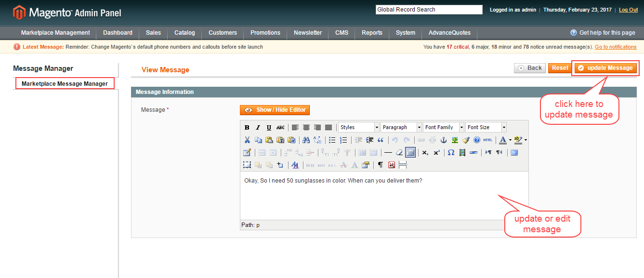
Task: Open the background highlight color arrow
Action: (526, 140)
